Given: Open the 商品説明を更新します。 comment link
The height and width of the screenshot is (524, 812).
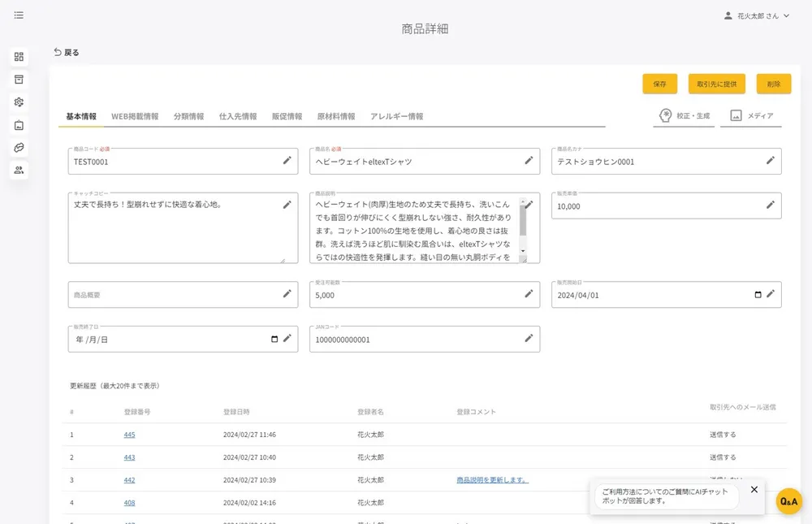Looking at the screenshot, I should coord(493,480).
